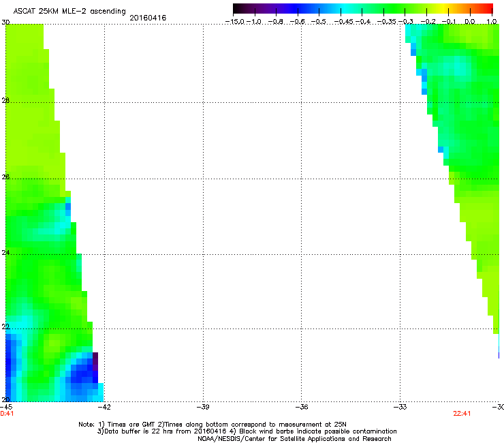Click the black-purple end of the color bar

click(240, 8)
